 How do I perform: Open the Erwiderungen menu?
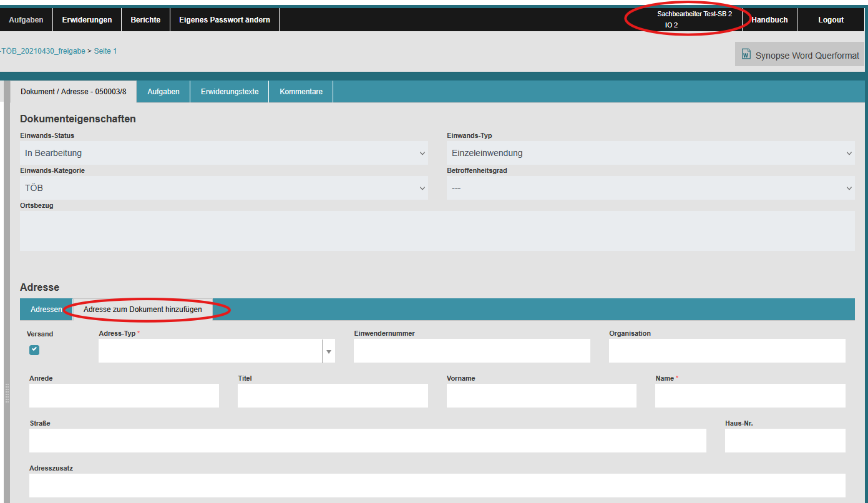pos(87,20)
